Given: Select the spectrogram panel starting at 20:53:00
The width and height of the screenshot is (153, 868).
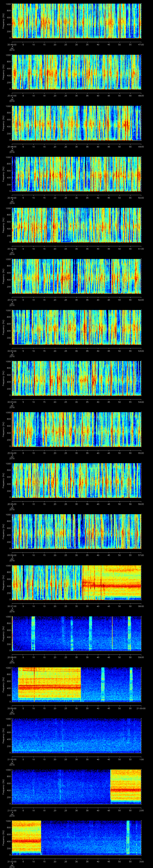Looking at the screenshot, I should 77,378.
